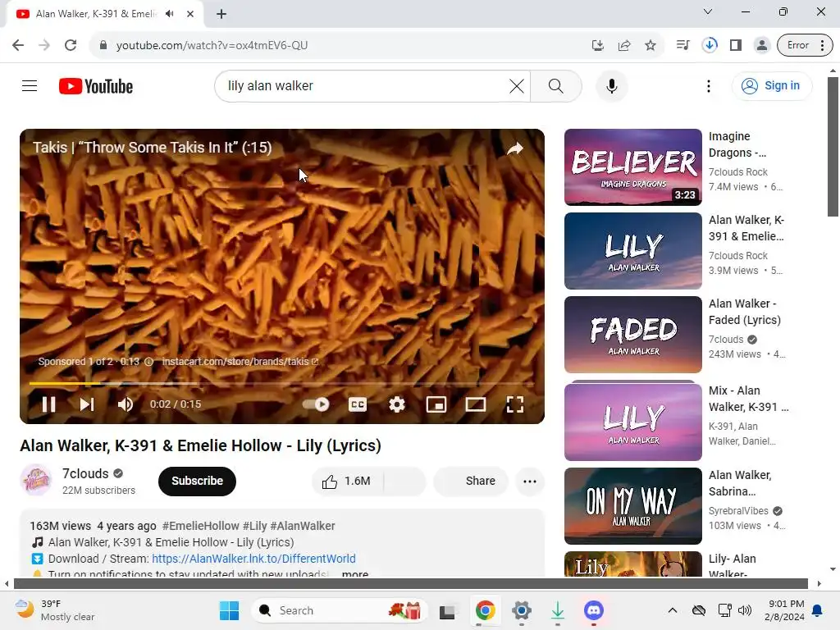Click the #EmelieHollow hashtag
The image size is (840, 630).
click(x=201, y=526)
